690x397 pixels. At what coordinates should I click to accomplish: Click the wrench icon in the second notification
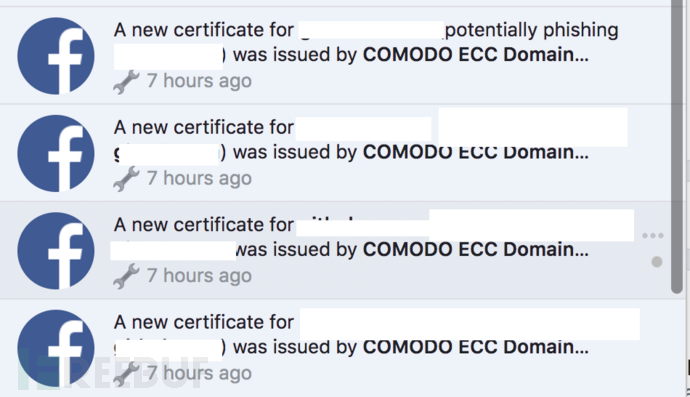click(126, 179)
